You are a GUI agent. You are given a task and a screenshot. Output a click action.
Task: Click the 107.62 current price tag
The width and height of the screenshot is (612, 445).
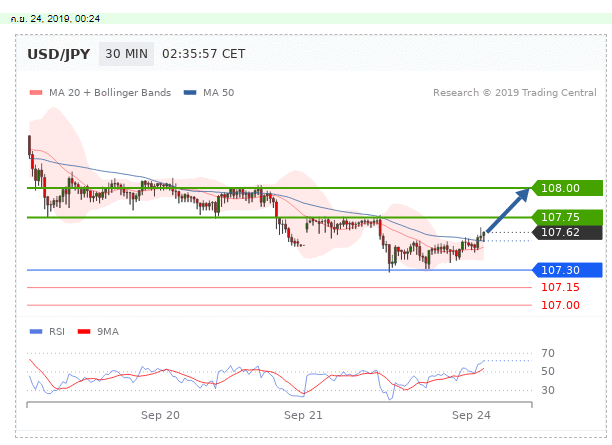coord(568,232)
